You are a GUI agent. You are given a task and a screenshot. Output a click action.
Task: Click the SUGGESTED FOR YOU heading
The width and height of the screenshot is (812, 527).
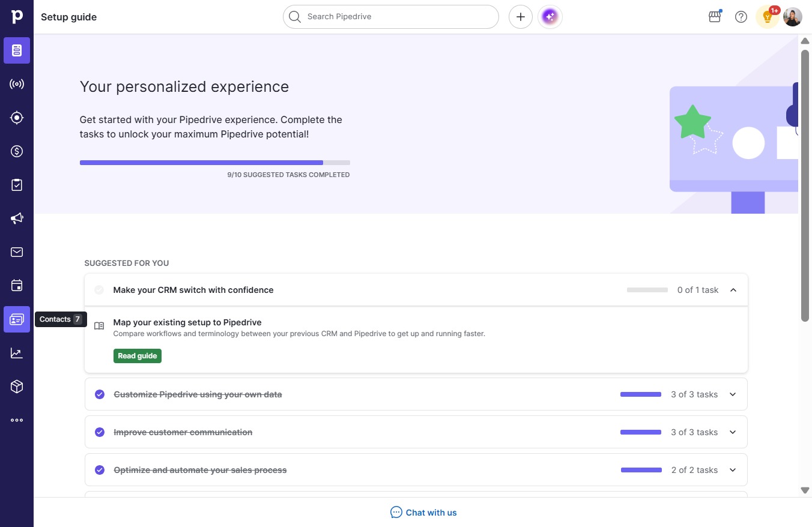[127, 263]
